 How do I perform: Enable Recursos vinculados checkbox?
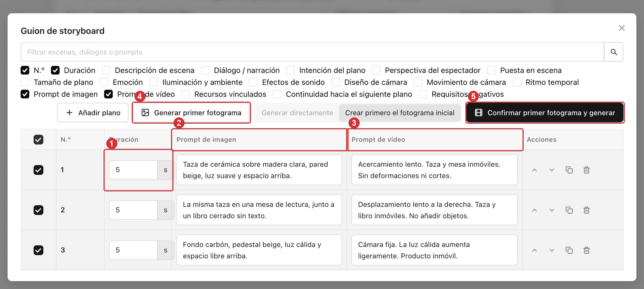pyautogui.click(x=185, y=94)
